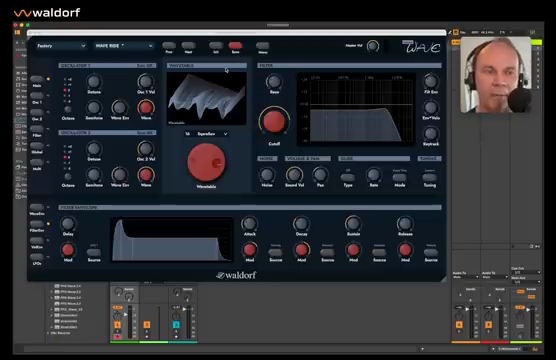The image size is (556, 360).
Task: Open the Delay Mod Source selector
Action: click(x=94, y=253)
